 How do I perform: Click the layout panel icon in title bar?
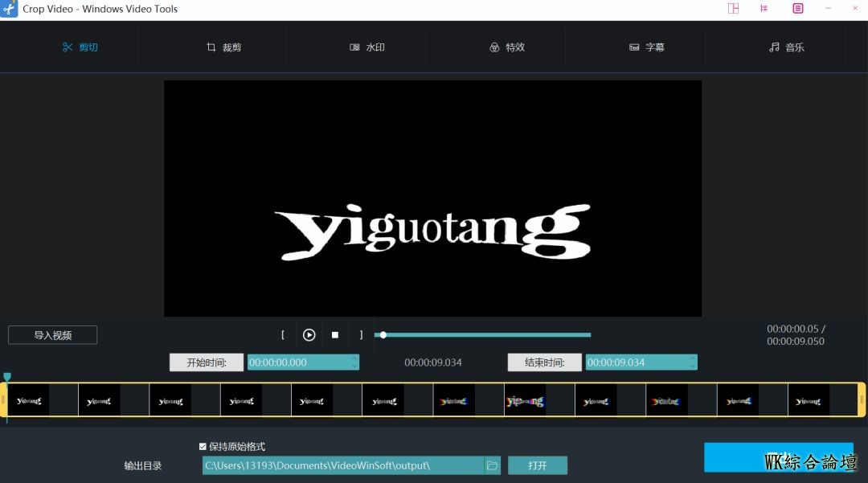tap(733, 9)
